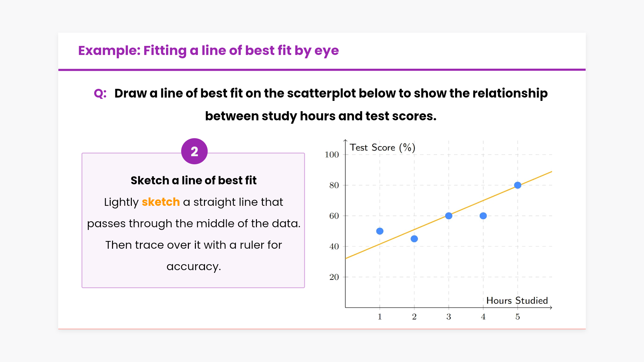644x362 pixels.
Task: Click the blue data point at 1 hour
Action: [380, 231]
